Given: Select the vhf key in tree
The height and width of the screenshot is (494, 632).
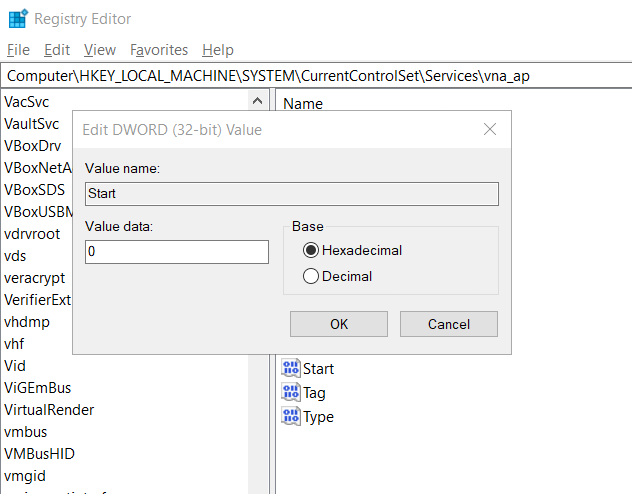Looking at the screenshot, I should 14,344.
